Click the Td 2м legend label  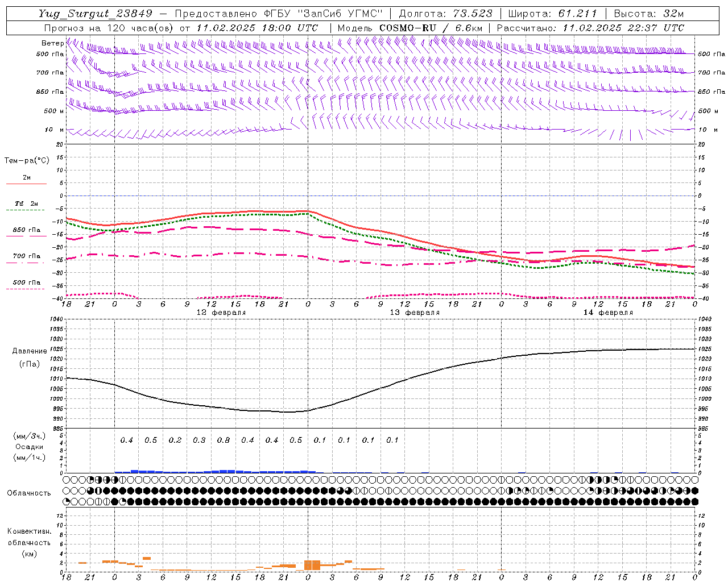pyautogui.click(x=26, y=203)
